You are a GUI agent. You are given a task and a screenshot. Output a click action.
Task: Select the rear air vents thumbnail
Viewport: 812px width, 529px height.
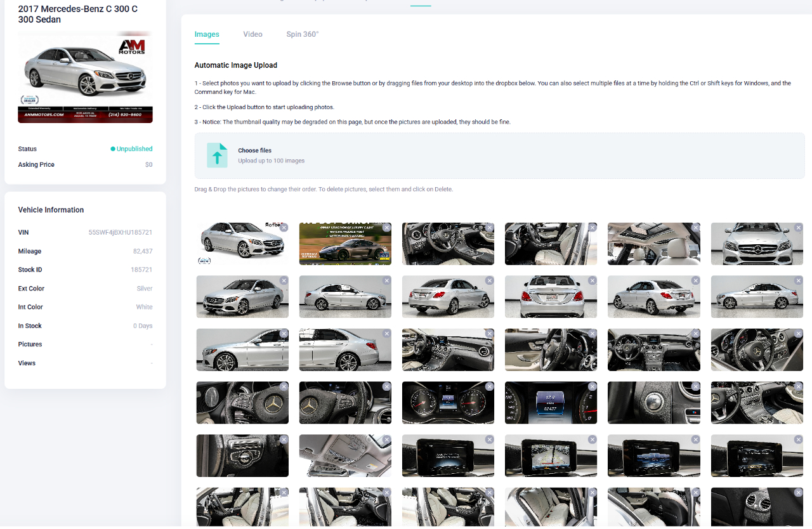coord(757,507)
